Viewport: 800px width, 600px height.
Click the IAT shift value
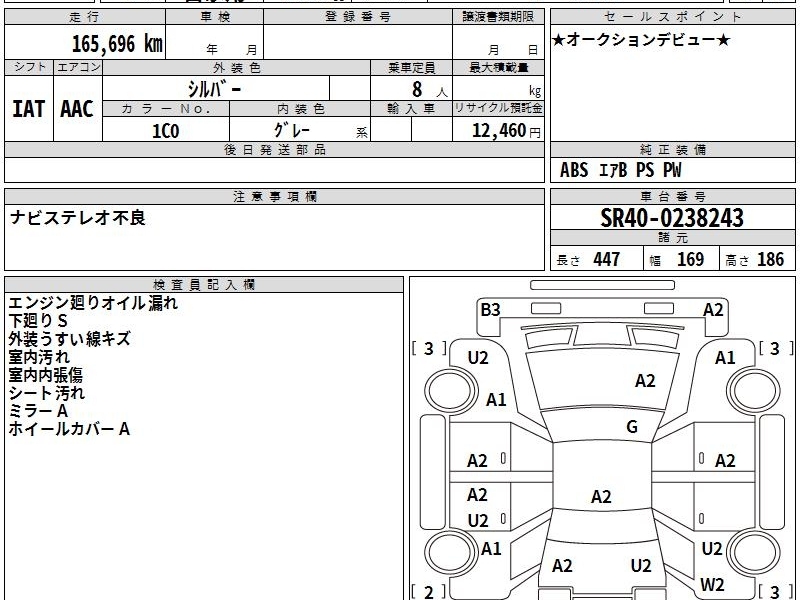29,109
